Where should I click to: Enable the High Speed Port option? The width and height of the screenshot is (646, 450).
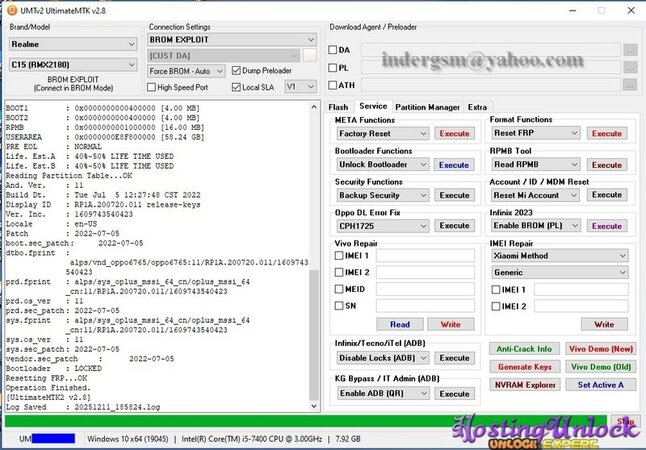(x=153, y=87)
